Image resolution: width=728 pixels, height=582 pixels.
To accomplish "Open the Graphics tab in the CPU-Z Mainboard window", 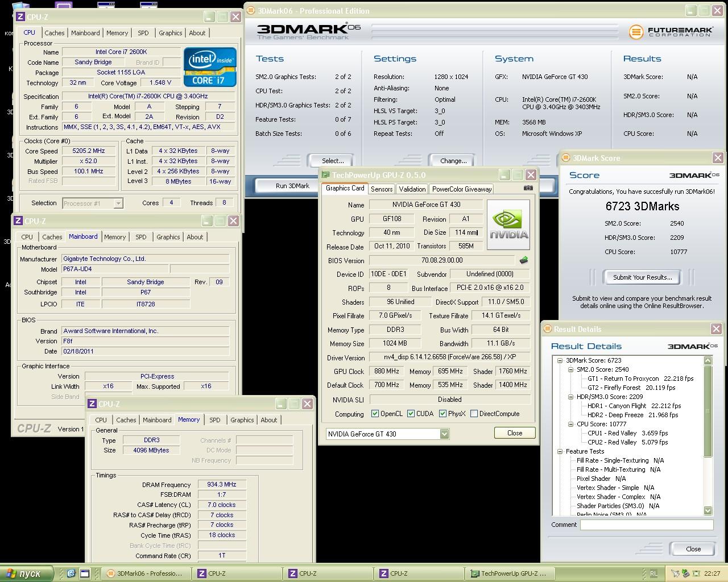I will pos(168,237).
